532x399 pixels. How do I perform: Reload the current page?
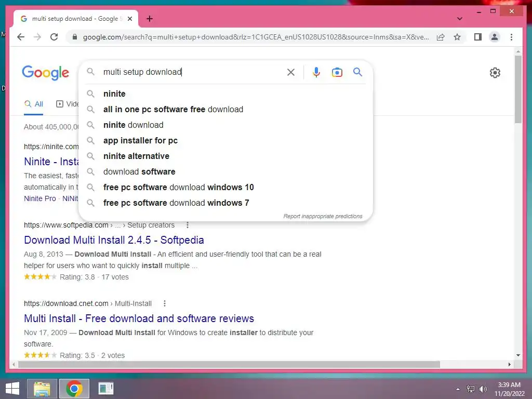(54, 37)
